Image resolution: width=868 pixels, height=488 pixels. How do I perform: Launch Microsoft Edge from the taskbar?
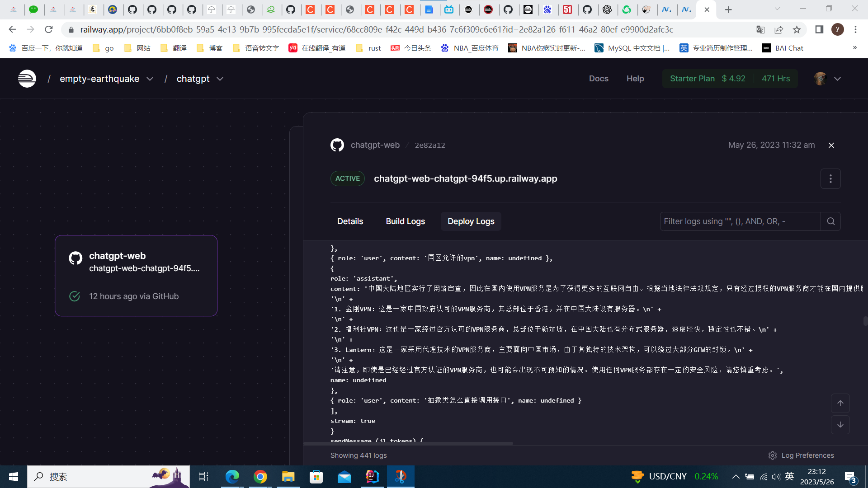pyautogui.click(x=232, y=477)
